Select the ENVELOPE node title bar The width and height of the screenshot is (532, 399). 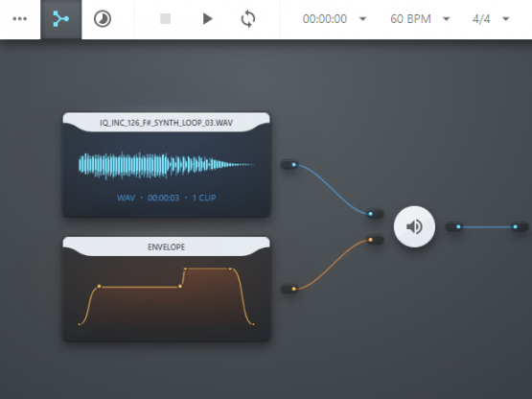(166, 246)
